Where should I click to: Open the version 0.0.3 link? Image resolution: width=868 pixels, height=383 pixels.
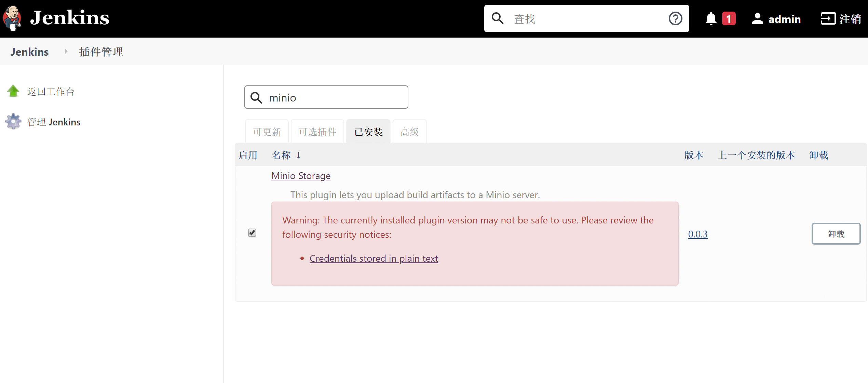(698, 234)
